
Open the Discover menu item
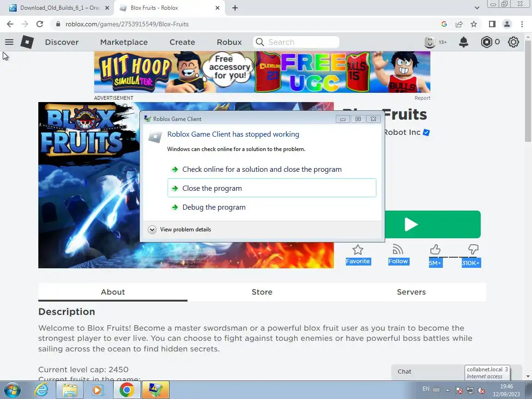coord(62,42)
